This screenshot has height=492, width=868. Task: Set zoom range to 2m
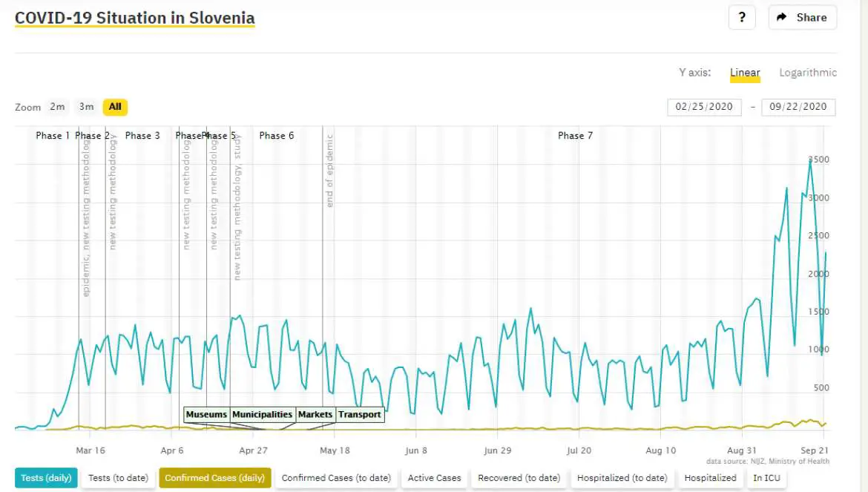[57, 107]
